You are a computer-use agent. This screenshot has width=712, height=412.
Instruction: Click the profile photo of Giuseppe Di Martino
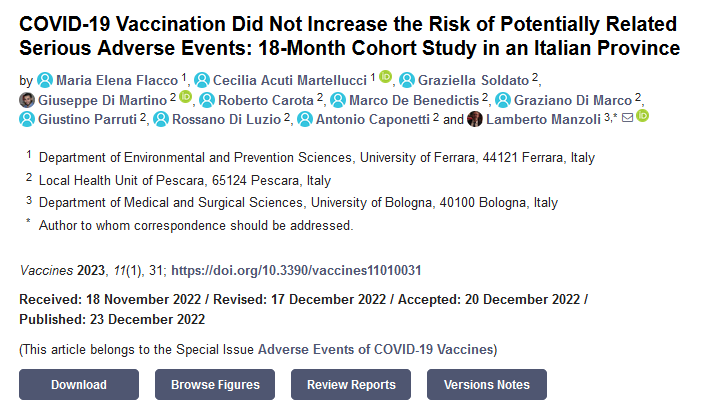27,99
